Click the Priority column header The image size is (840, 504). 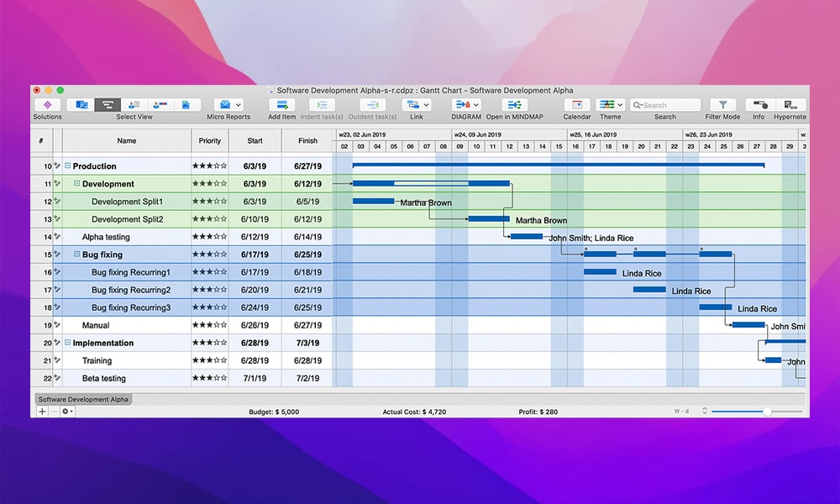[210, 141]
